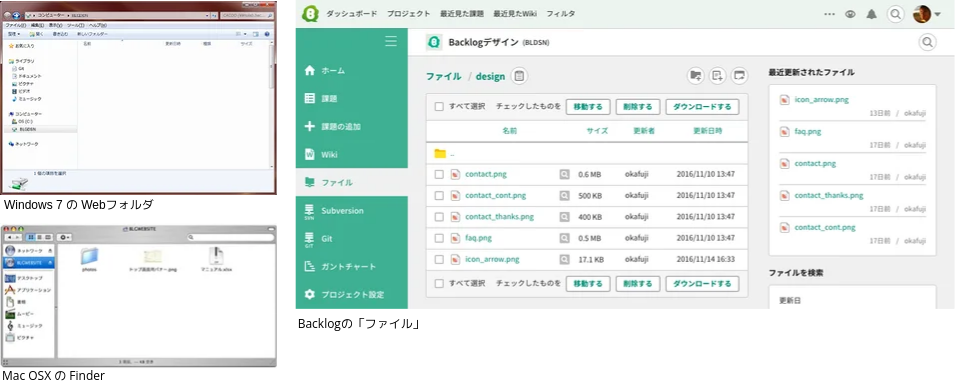The width and height of the screenshot is (955, 391).
Task: Switch Finder to column view
Action: point(47,237)
